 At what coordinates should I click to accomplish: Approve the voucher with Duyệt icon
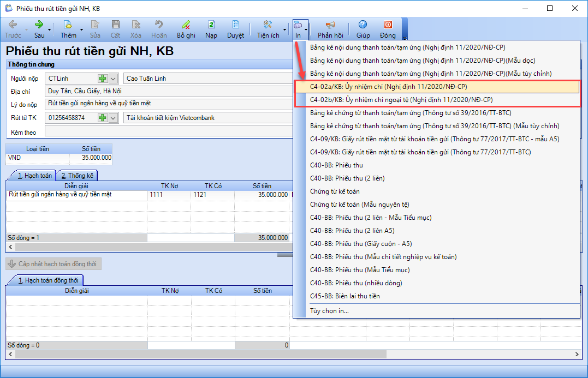(x=235, y=25)
